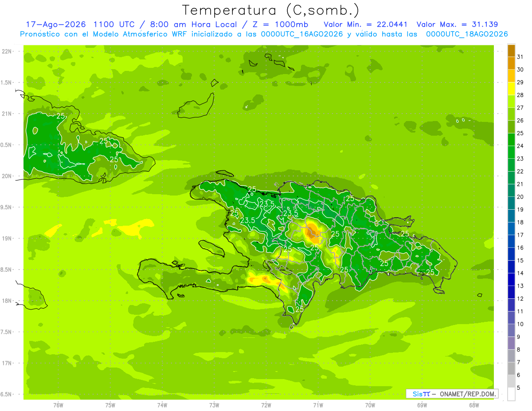The image size is (532, 411).
Task: Click the "19N" latitude label
Action: pyautogui.click(x=7, y=239)
